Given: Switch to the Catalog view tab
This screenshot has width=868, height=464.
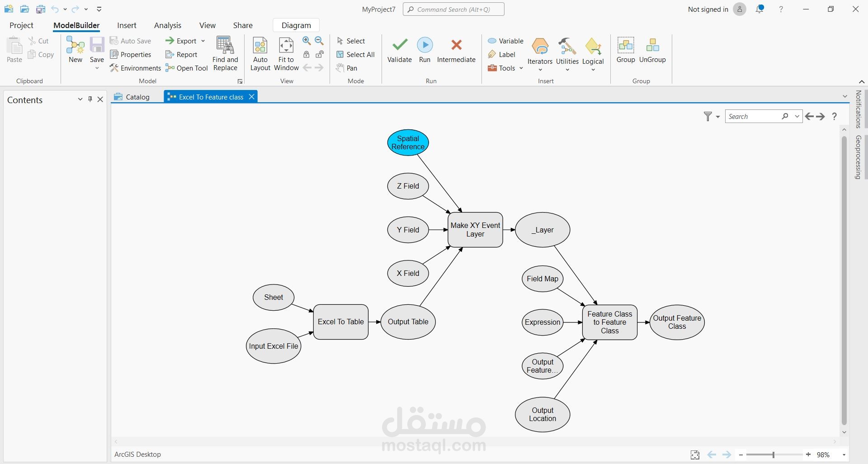Looking at the screenshot, I should (132, 97).
